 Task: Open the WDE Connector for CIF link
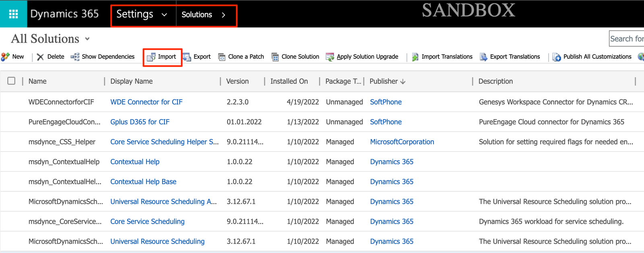click(x=147, y=102)
